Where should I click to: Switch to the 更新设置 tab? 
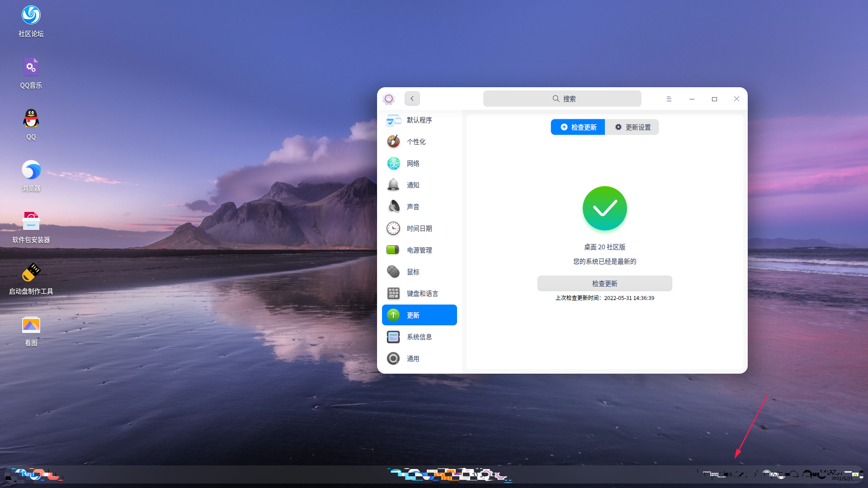click(x=632, y=127)
